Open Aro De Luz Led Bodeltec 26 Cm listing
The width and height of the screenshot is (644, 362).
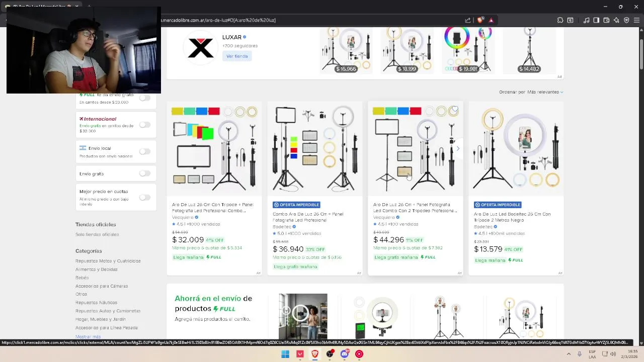tap(512, 217)
